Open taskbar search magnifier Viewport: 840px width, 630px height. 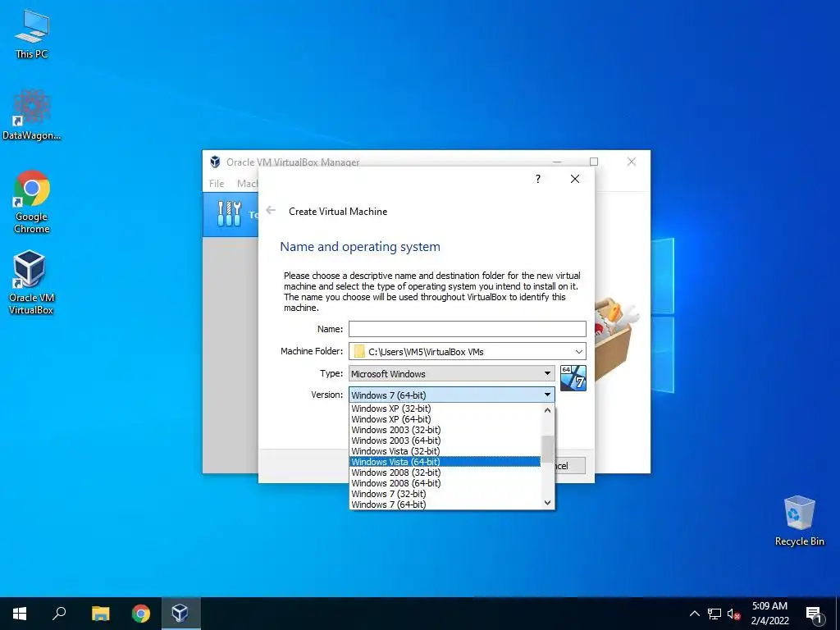(59, 614)
